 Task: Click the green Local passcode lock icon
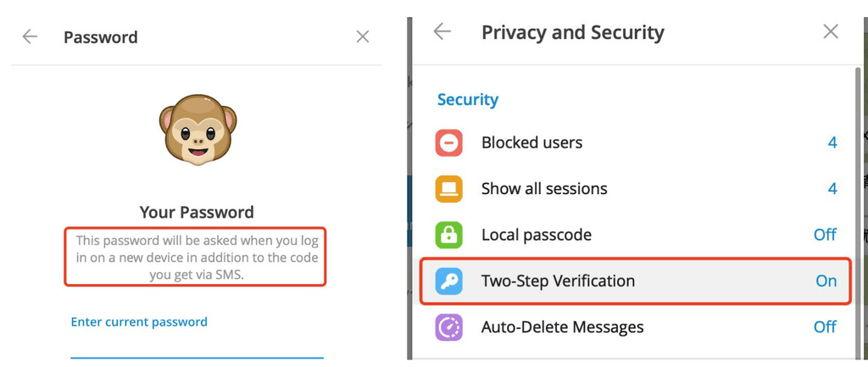pyautogui.click(x=448, y=235)
